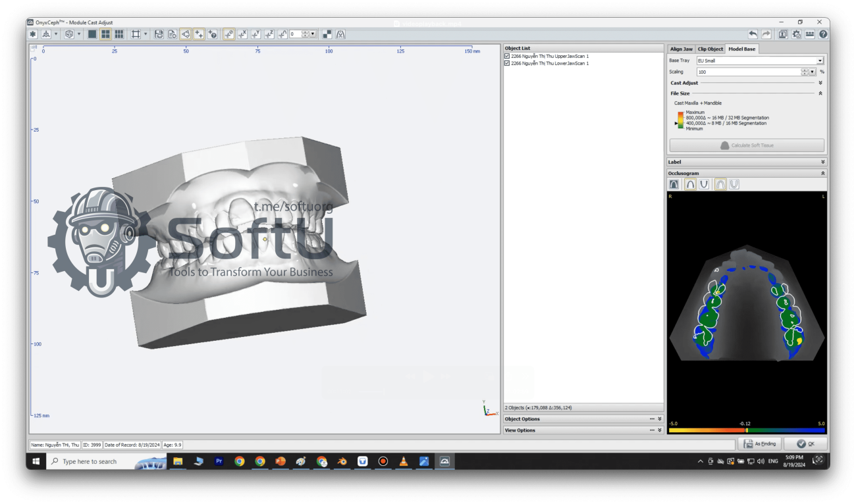This screenshot has width=856, height=504.
Task: Click the Windows Start button
Action: pos(36,461)
